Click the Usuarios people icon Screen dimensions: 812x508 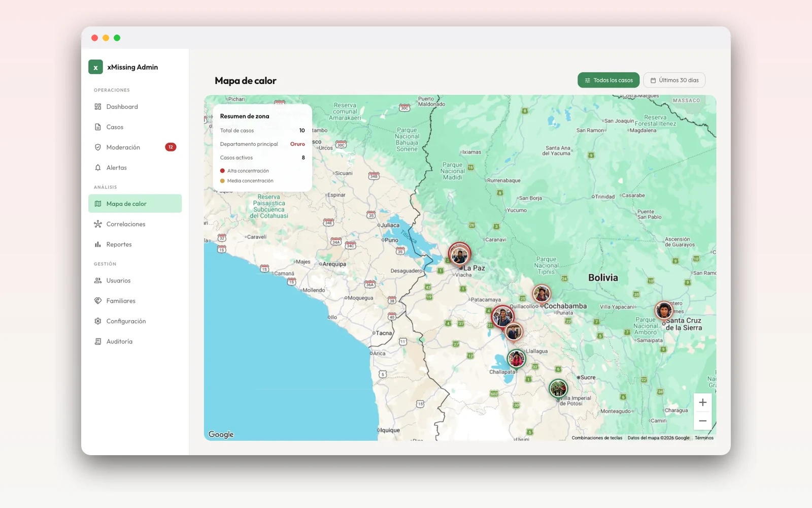pyautogui.click(x=98, y=280)
